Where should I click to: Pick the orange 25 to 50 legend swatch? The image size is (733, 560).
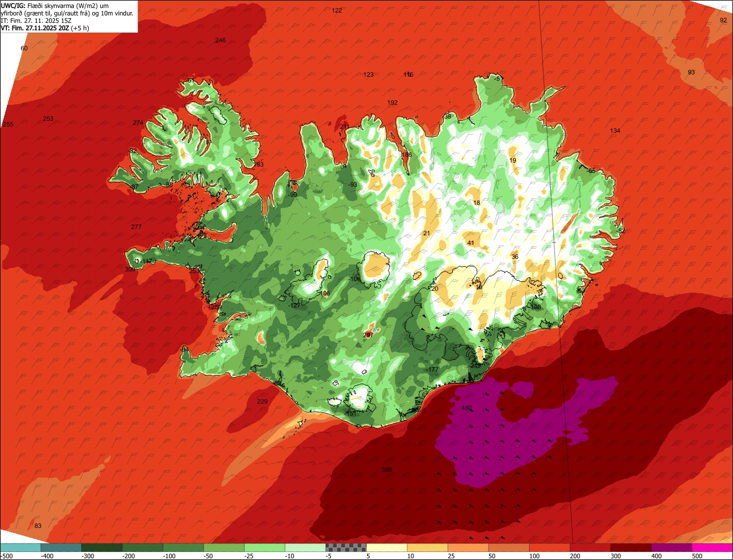468,547
